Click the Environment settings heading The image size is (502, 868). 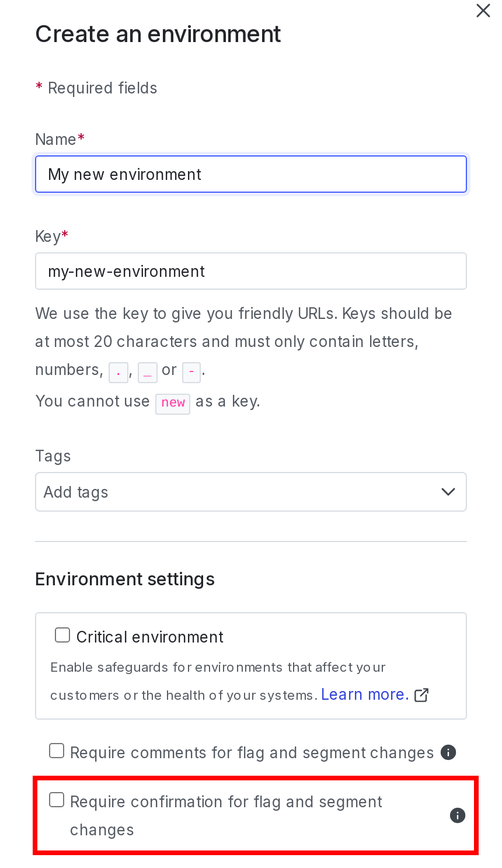(x=125, y=579)
